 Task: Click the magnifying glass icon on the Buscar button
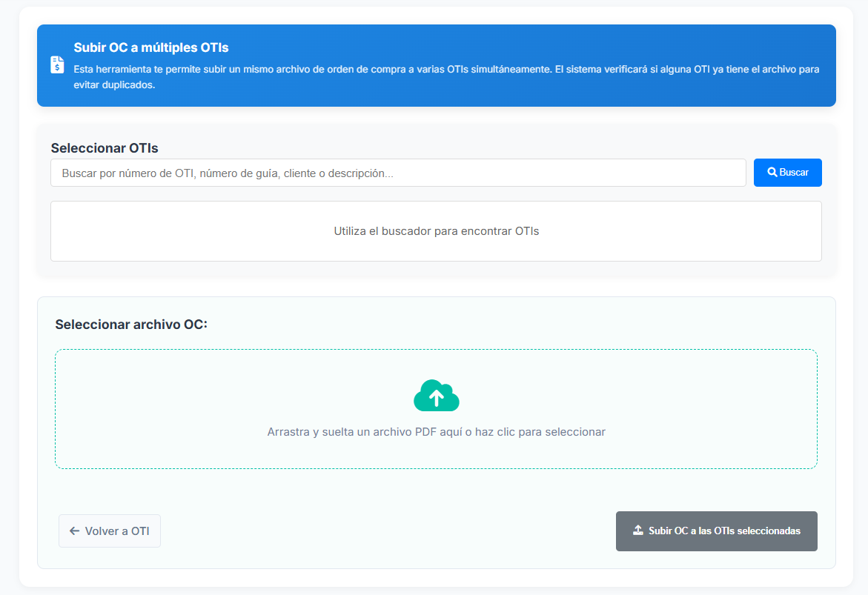pos(772,173)
